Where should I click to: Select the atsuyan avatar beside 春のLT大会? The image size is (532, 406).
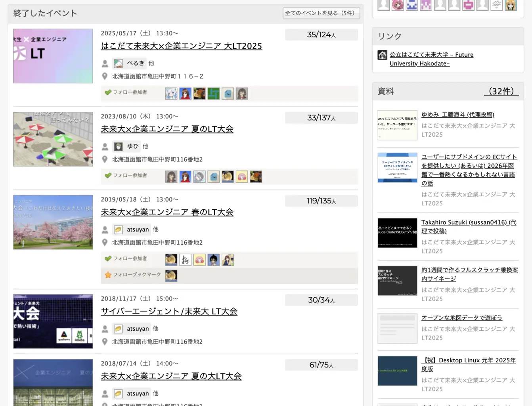tap(118, 229)
